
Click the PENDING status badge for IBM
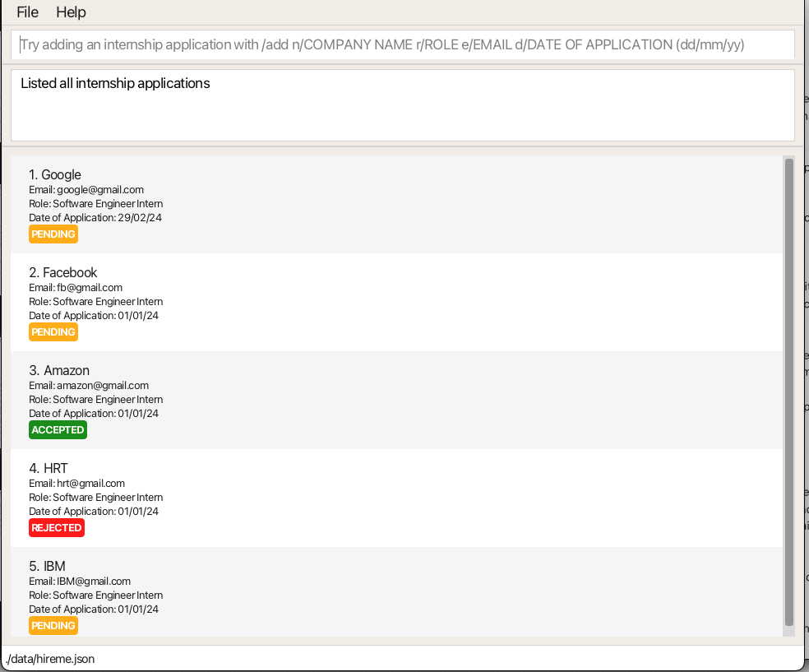pos(53,626)
